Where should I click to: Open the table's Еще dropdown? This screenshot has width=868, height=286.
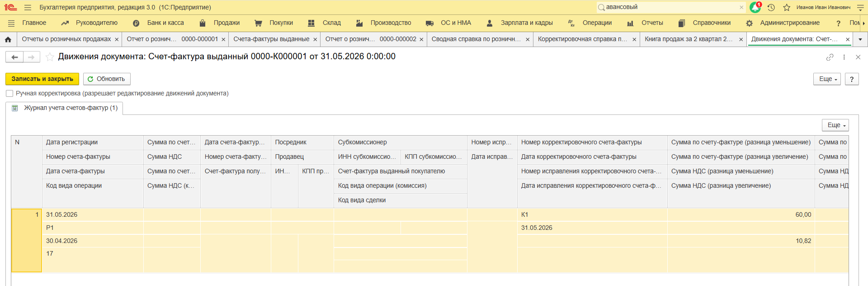835,125
